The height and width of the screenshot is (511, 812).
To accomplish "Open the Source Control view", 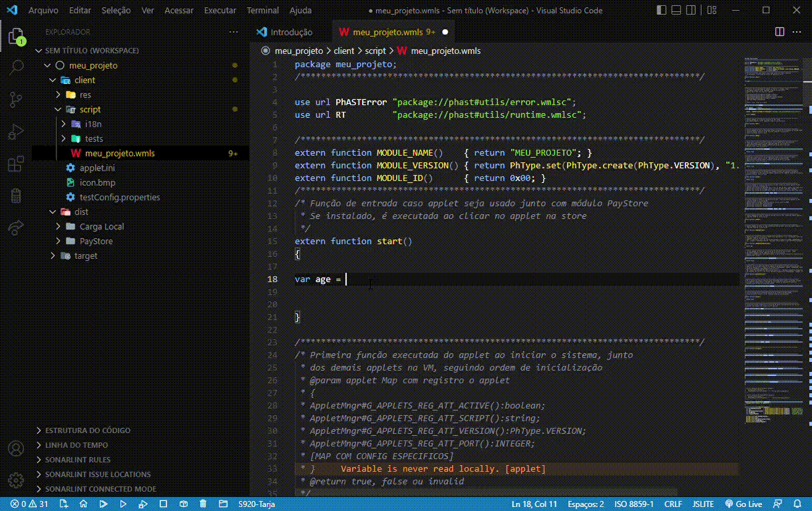I will pos(17,97).
